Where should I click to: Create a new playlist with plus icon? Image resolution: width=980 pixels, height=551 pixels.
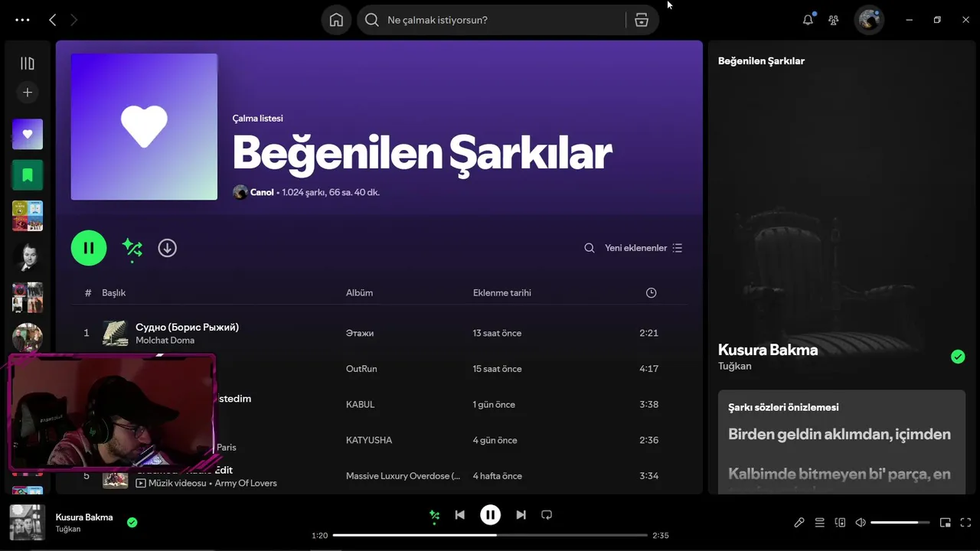coord(28,93)
